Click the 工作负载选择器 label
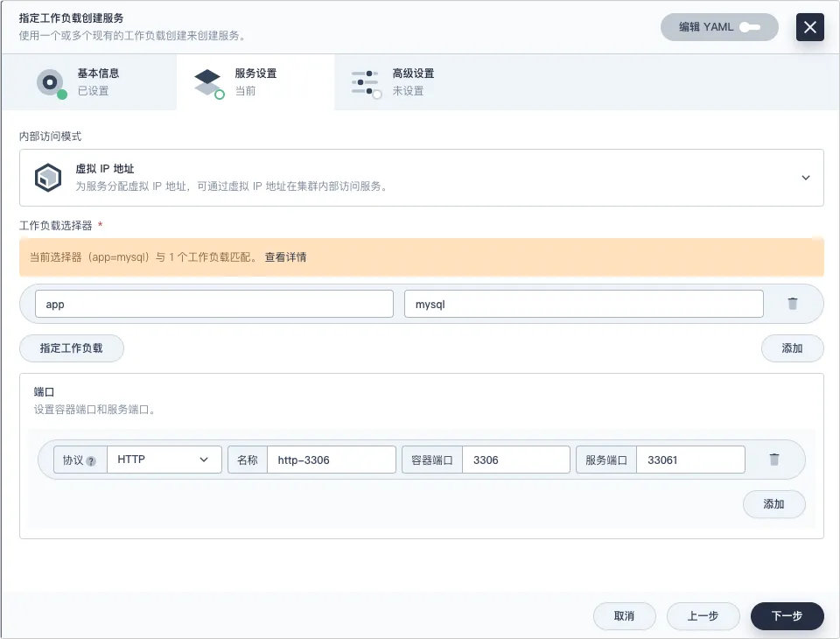The height and width of the screenshot is (639, 840). 56,226
